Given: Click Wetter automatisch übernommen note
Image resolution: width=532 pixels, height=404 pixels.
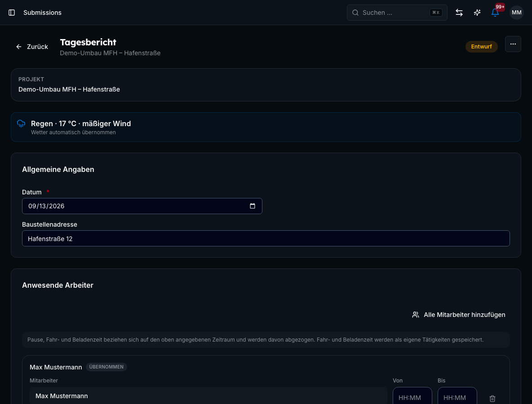Looking at the screenshot, I should pos(73,132).
